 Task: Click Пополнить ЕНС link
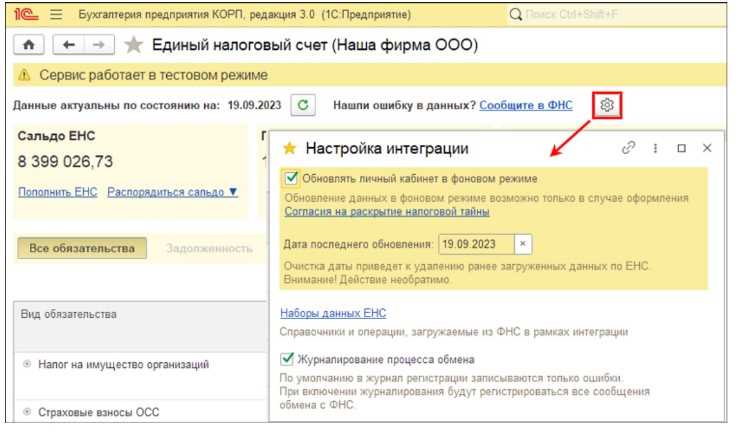click(x=58, y=192)
